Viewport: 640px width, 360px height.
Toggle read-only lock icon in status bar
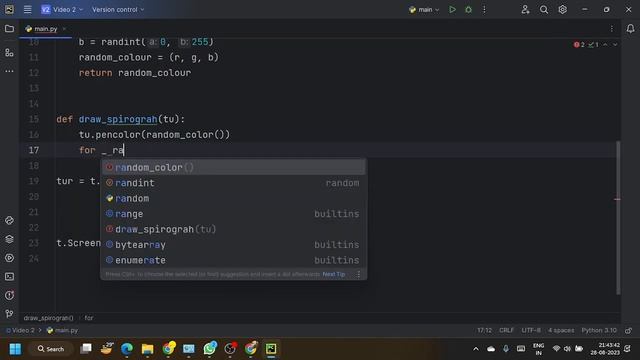(629, 330)
